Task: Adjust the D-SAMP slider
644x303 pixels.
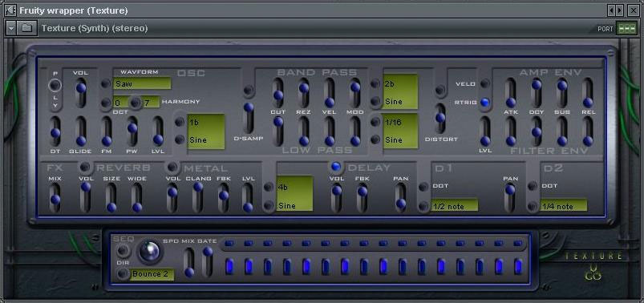Action: tap(248, 118)
